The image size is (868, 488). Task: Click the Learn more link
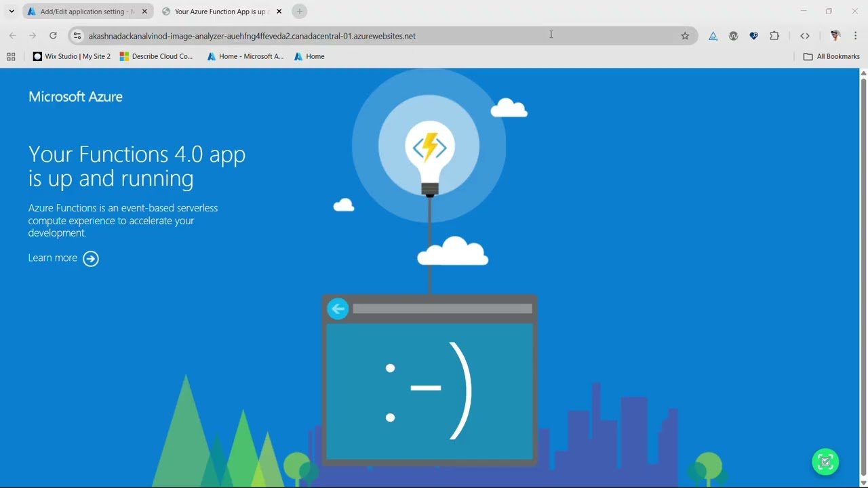coord(52,258)
